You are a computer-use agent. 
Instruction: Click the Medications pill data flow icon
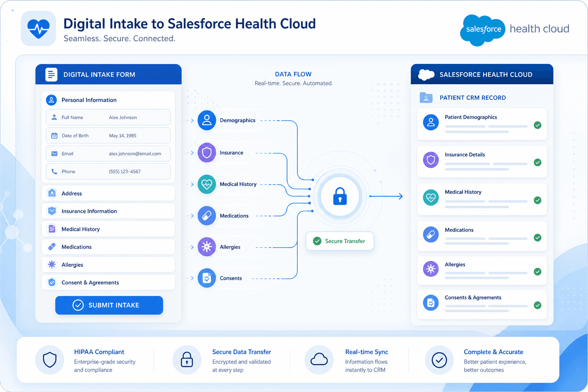tap(207, 216)
